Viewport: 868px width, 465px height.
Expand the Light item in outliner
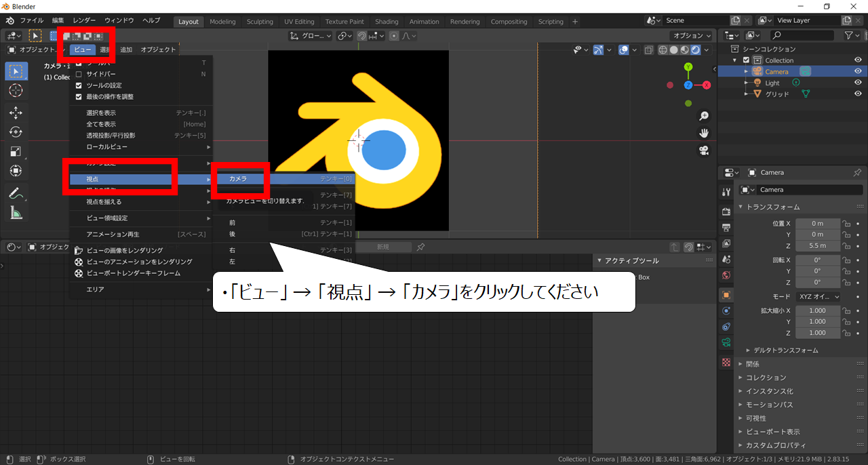coord(746,83)
